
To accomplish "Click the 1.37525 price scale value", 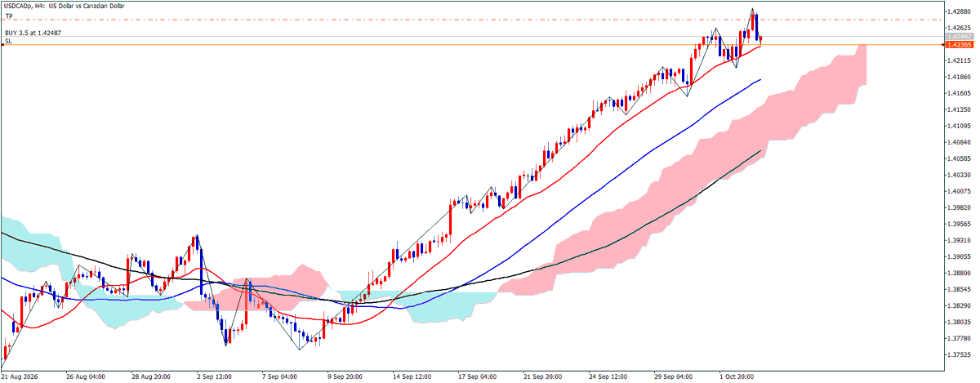I will pos(960,354).
